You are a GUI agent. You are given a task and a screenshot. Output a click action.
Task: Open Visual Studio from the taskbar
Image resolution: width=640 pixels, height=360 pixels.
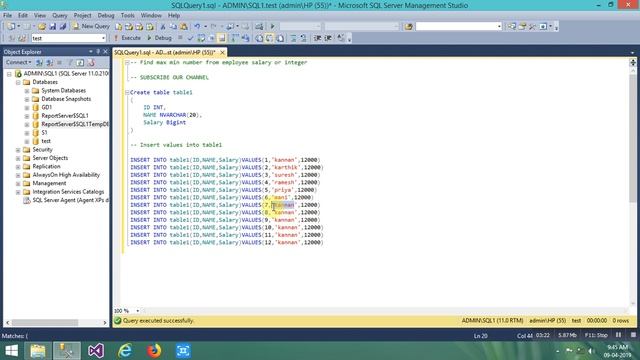point(96,351)
